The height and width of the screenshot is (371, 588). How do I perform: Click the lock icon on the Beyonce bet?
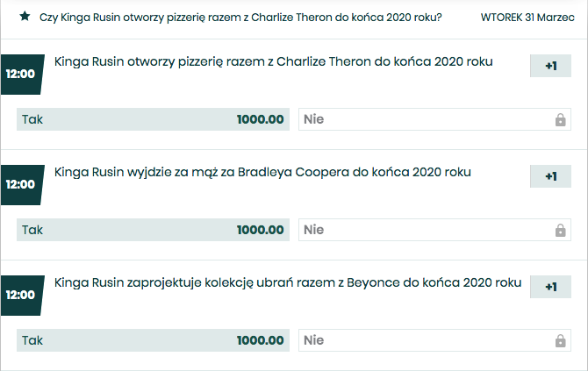pos(560,340)
